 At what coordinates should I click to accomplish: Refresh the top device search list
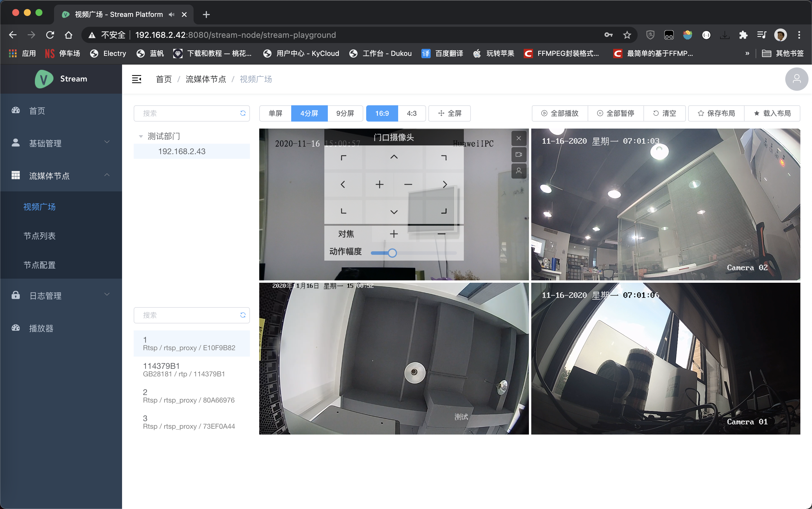click(242, 113)
